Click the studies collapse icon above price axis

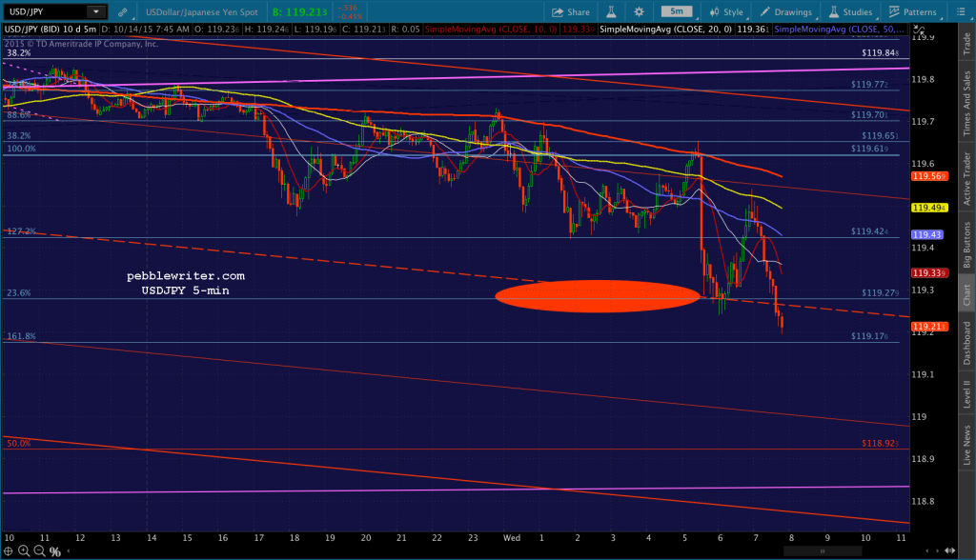pyautogui.click(x=918, y=30)
